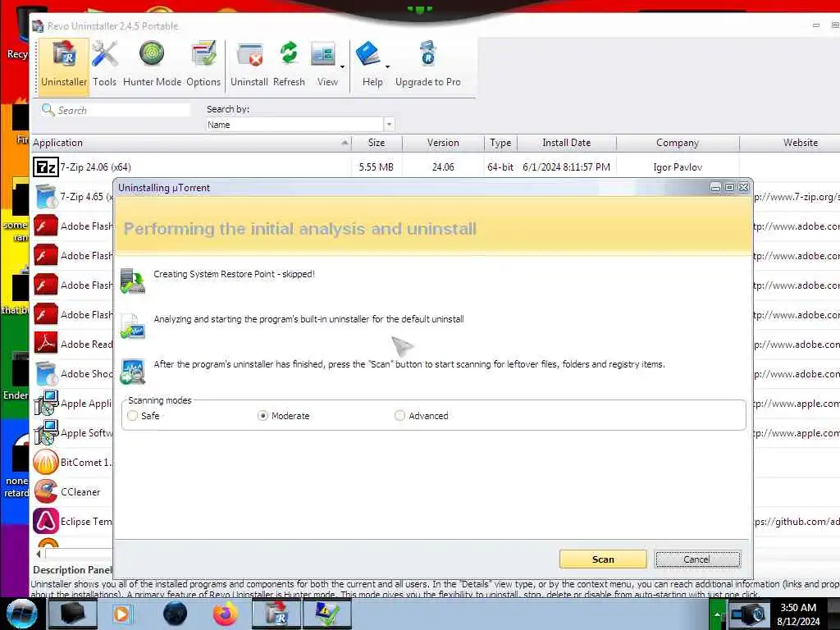
Task: Sort by the Size column header
Action: coord(377,143)
